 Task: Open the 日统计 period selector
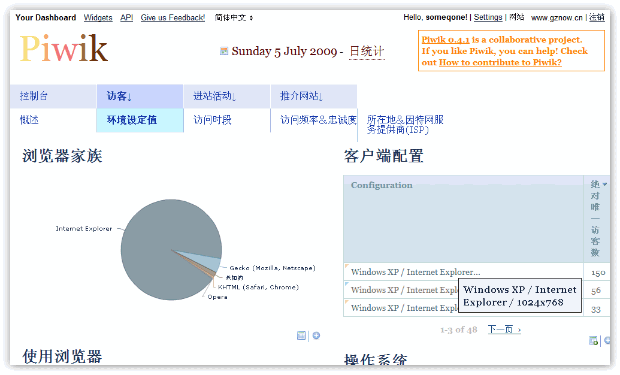[x=367, y=52]
